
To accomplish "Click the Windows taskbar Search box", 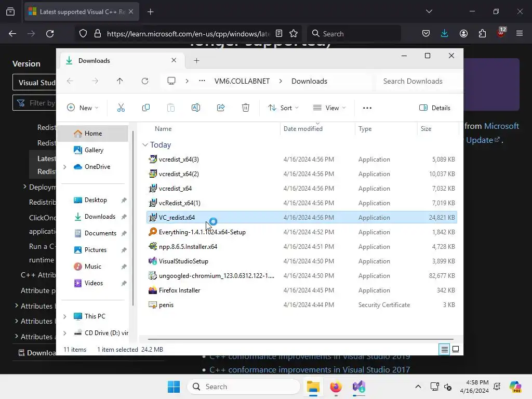I will tap(244, 387).
